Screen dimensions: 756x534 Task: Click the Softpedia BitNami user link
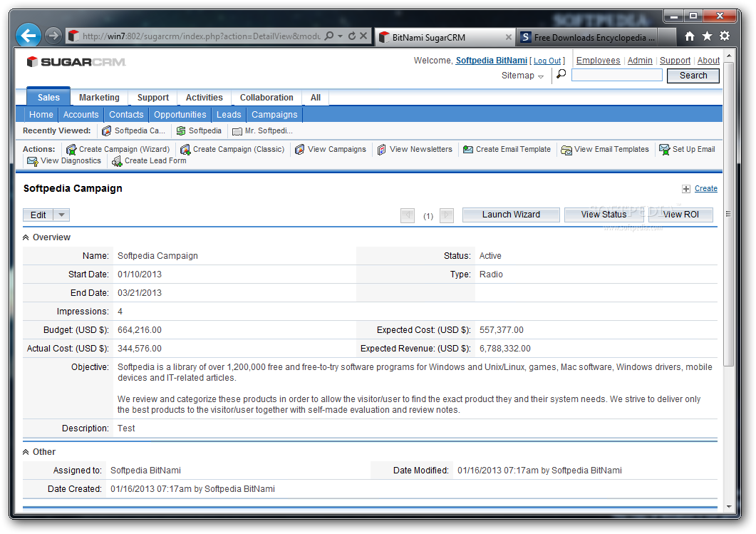pyautogui.click(x=492, y=61)
